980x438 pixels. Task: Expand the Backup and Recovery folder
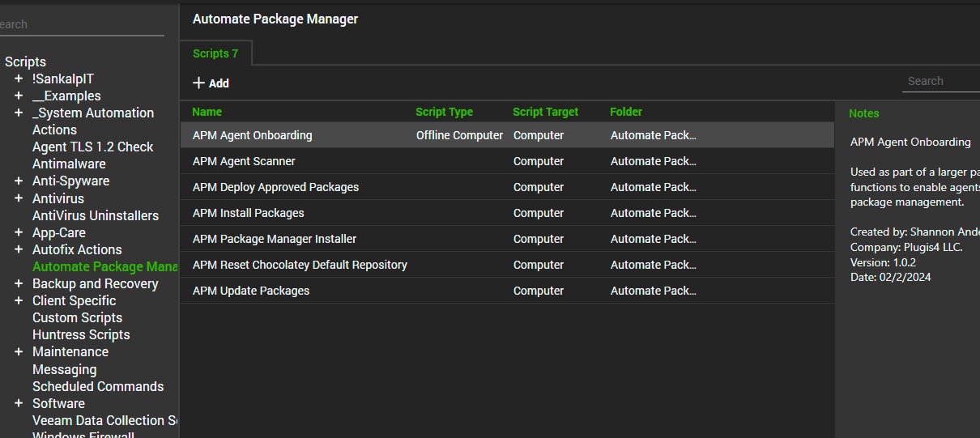[x=19, y=283]
